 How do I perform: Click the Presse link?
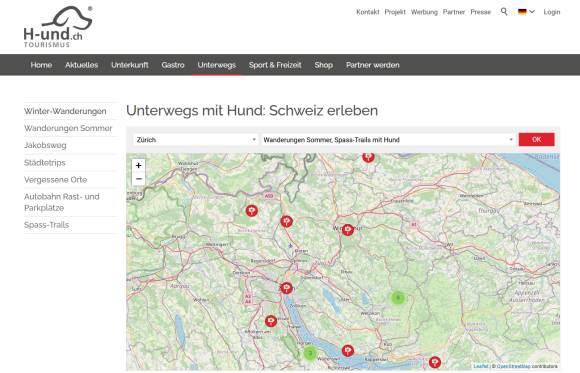pos(480,12)
